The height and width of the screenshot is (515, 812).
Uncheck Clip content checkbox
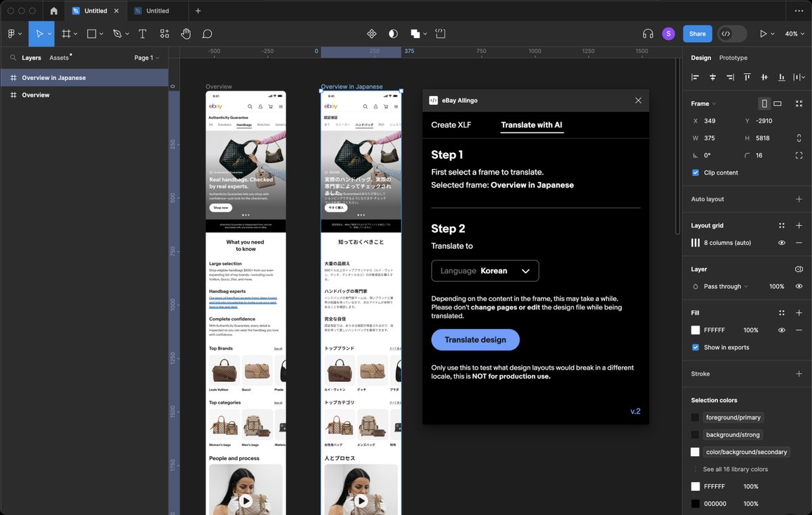click(695, 173)
